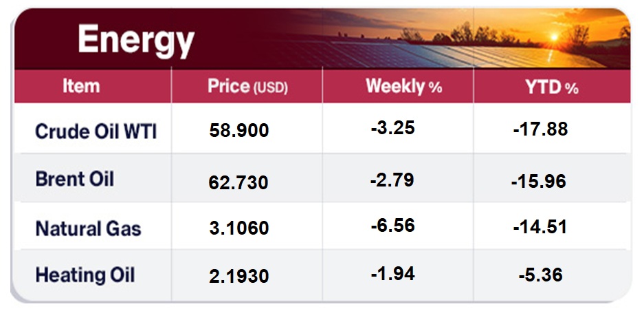644x331 pixels.
Task: Click the Natural Gas item label
Action: point(88,228)
